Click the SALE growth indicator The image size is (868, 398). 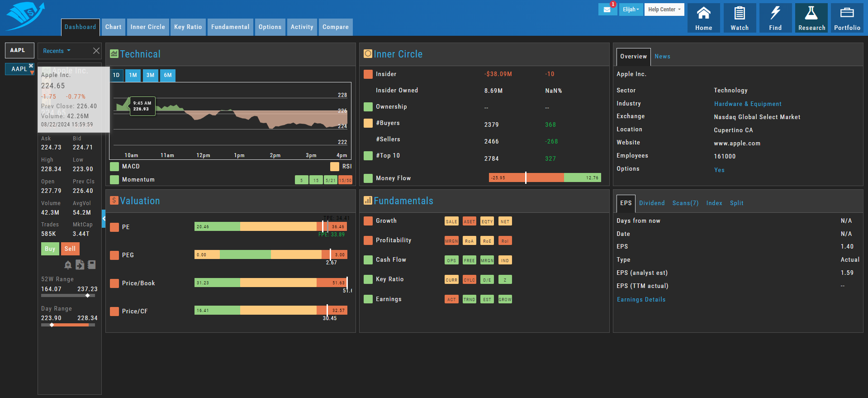tap(451, 221)
